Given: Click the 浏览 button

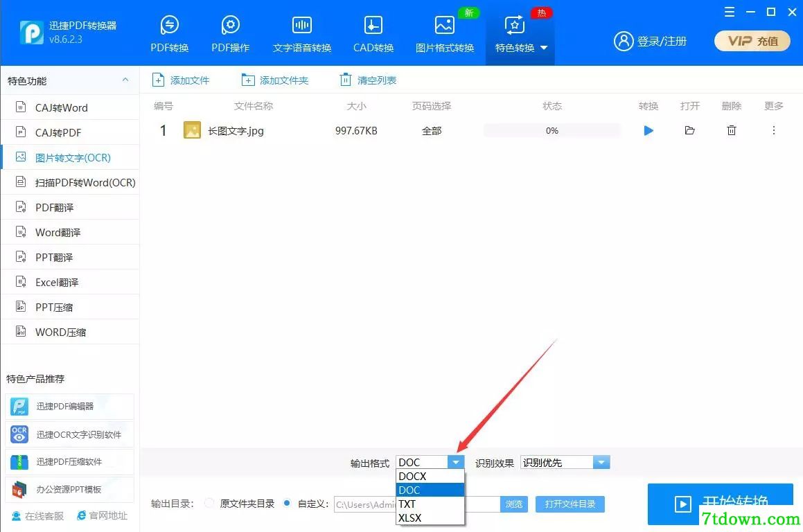Looking at the screenshot, I should pos(513,504).
